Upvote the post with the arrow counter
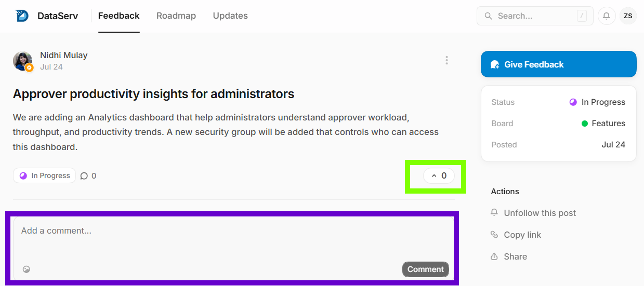644x286 pixels. point(439,176)
